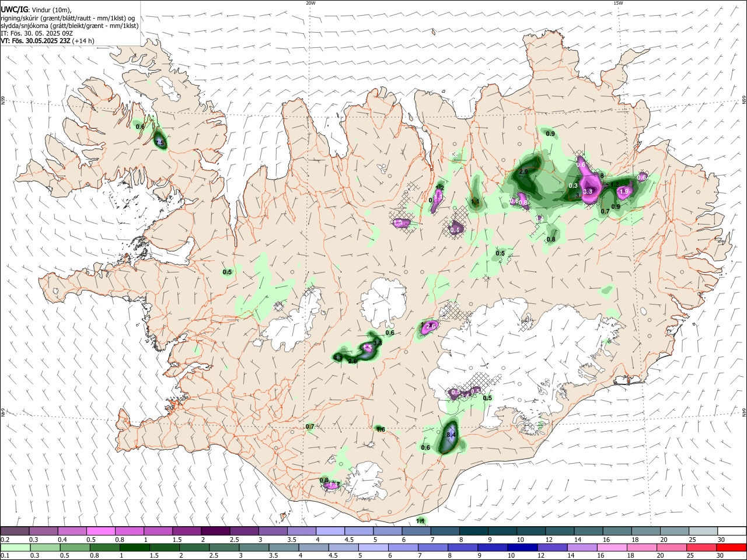Click the 0.6 value beside the 7.5 label
The width and height of the screenshot is (747, 560).
pyautogui.click(x=140, y=127)
